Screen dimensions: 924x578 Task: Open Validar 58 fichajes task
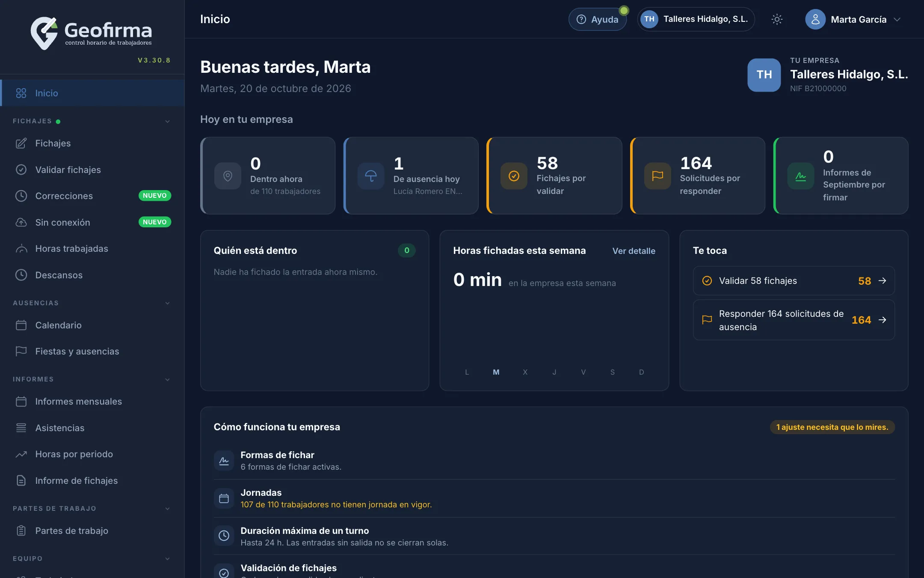tap(794, 281)
